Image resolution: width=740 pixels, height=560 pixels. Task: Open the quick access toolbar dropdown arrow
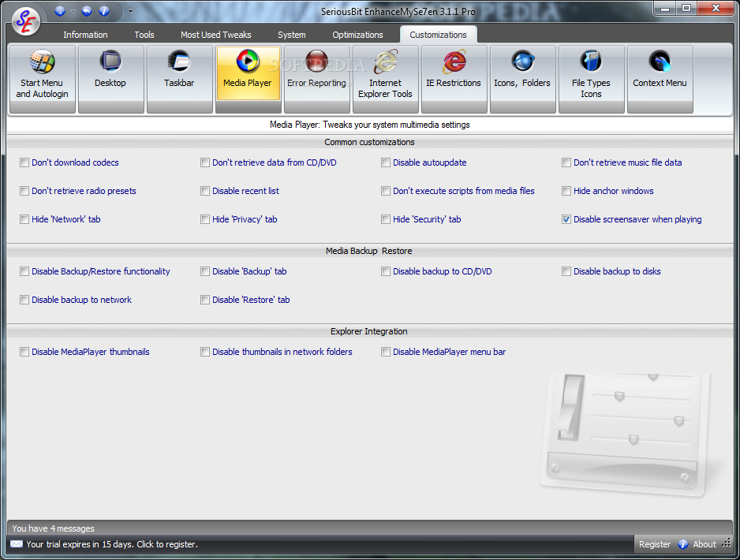[130, 11]
